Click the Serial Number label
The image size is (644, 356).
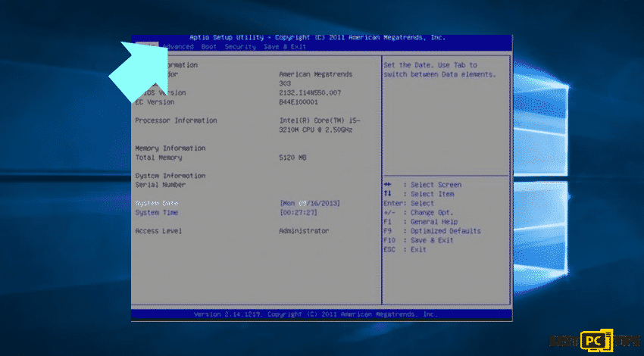point(161,185)
